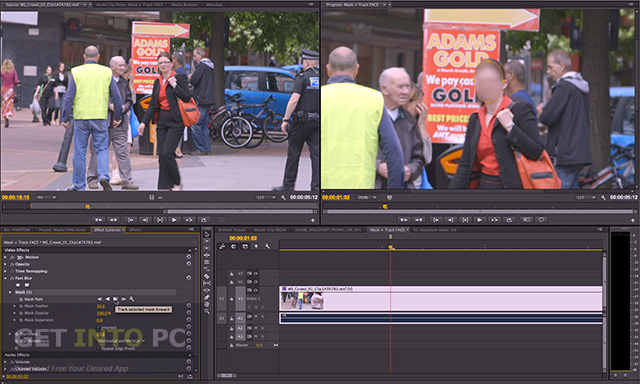Open Source monitor button editor plus icon

(313, 220)
